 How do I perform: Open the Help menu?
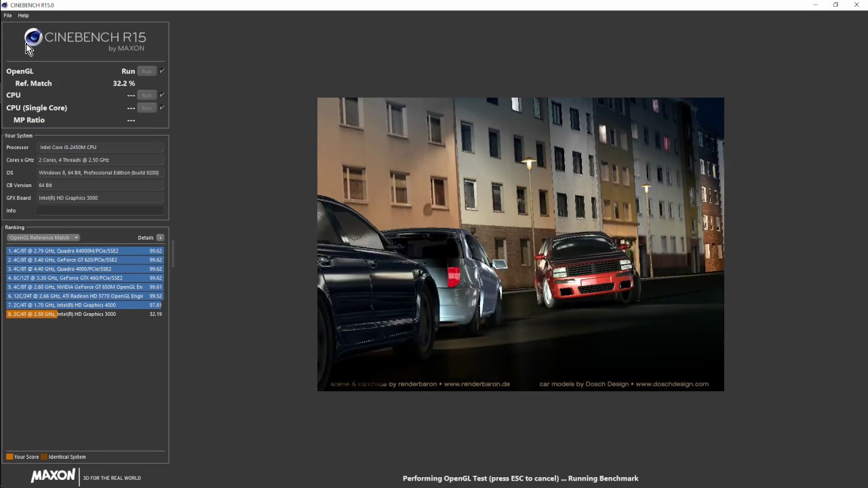point(23,15)
